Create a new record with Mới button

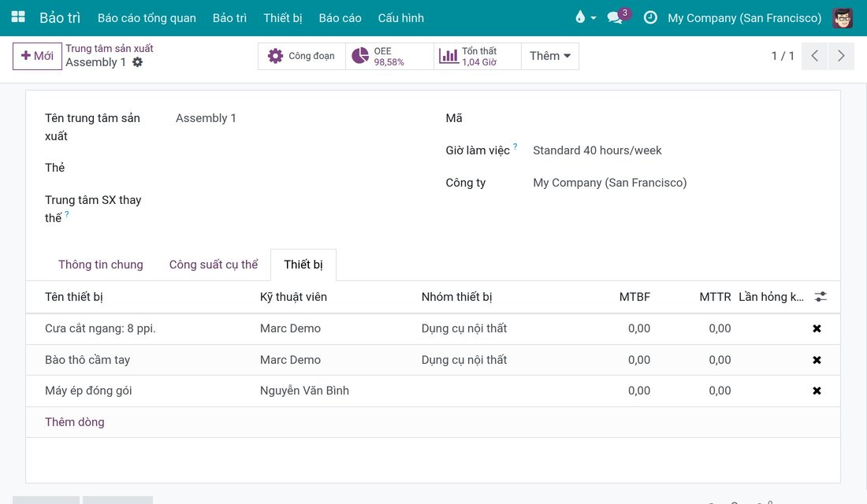click(37, 56)
